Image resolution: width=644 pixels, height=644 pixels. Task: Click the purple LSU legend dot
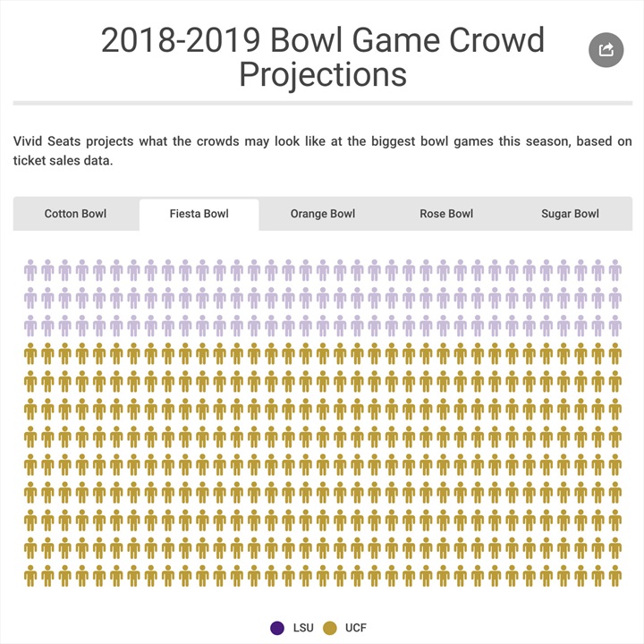[277, 628]
